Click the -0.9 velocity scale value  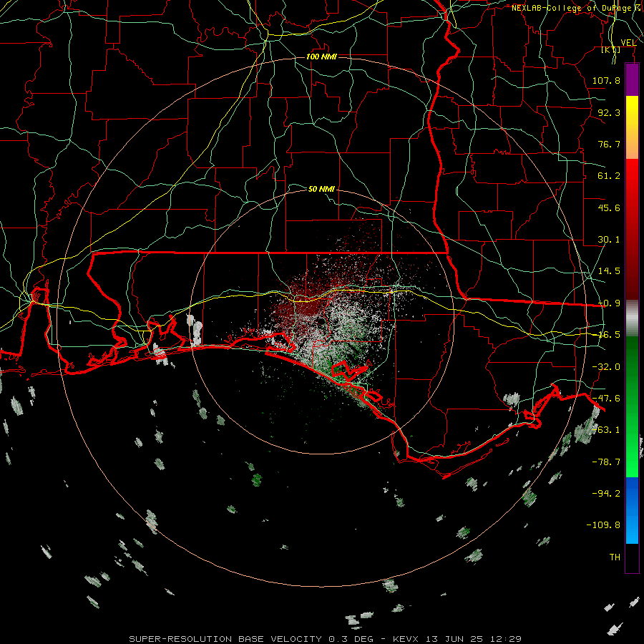609,303
